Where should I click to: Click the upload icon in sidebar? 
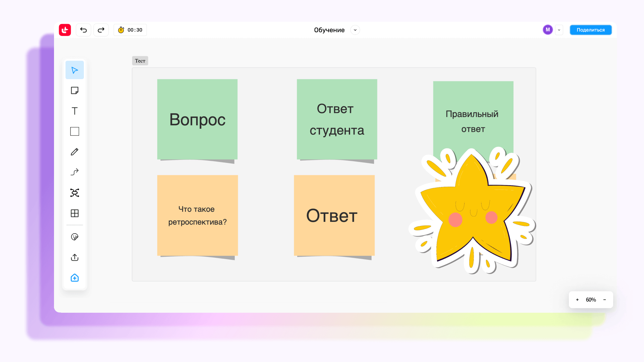point(74,257)
